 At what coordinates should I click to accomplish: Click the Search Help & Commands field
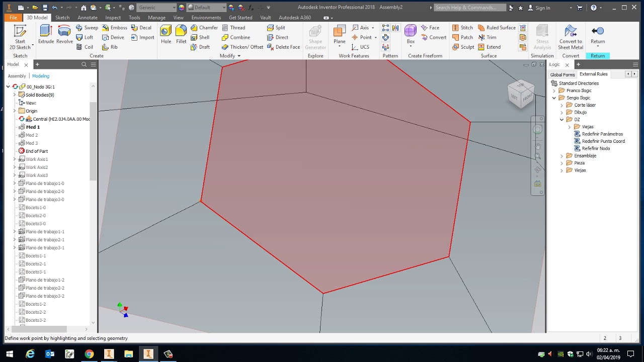point(470,8)
